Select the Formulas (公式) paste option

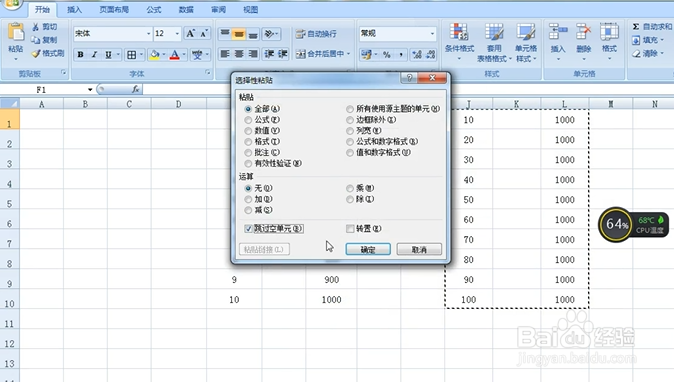248,120
